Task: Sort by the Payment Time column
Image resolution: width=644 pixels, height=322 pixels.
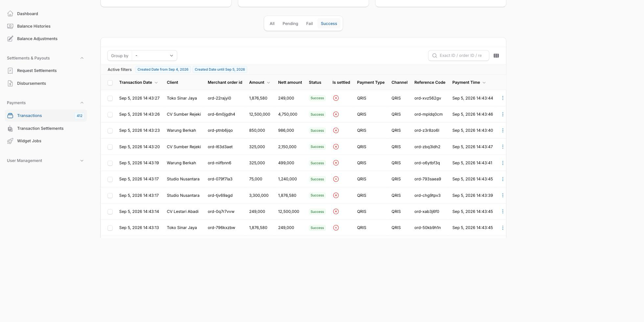Action: (469, 82)
